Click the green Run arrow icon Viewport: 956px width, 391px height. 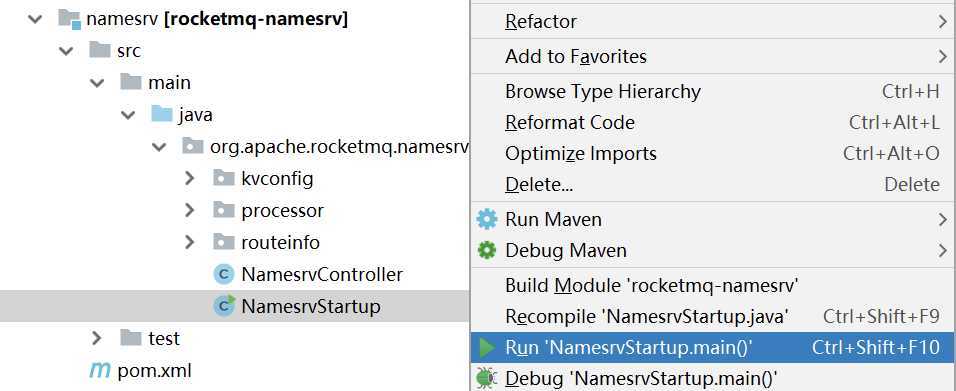click(x=487, y=348)
